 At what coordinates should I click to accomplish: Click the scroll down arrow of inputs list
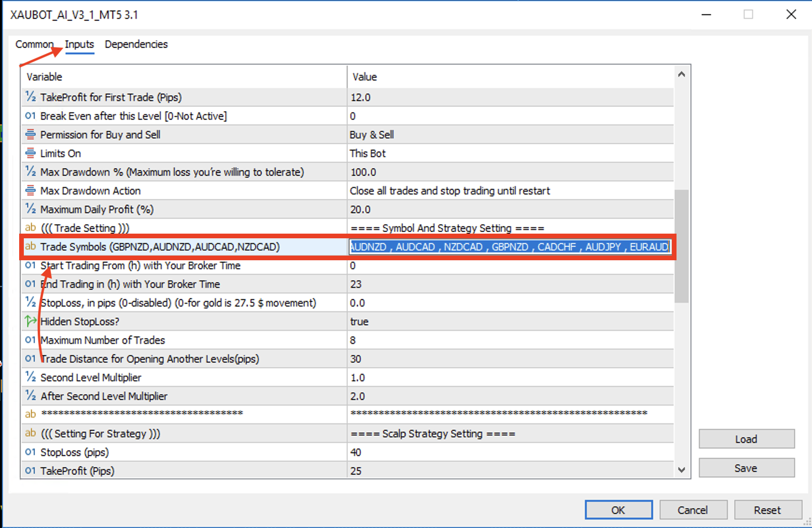coord(682,470)
